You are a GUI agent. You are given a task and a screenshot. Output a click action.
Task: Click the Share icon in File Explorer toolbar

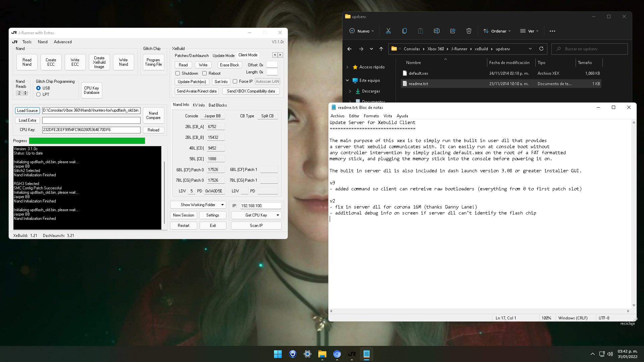[452, 31]
